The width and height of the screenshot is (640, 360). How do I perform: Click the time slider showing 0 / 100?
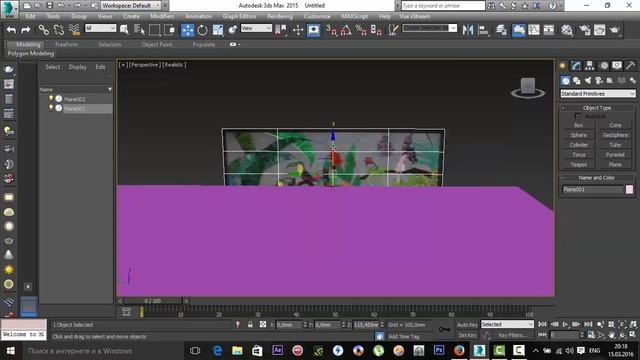pyautogui.click(x=153, y=301)
